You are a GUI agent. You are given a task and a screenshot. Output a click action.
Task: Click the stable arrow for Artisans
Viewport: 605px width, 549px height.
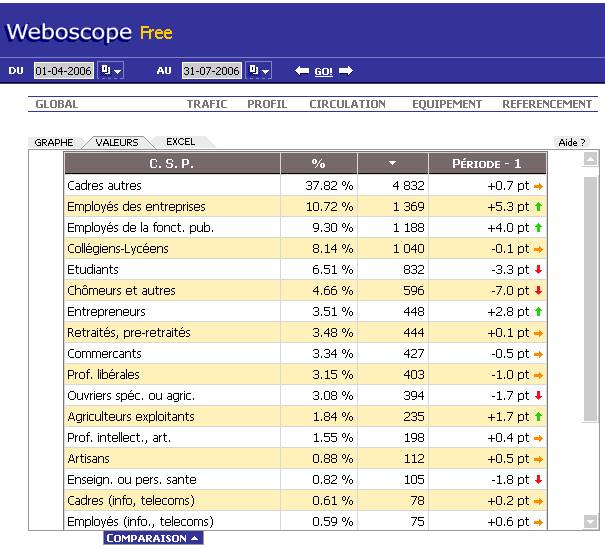click(538, 459)
